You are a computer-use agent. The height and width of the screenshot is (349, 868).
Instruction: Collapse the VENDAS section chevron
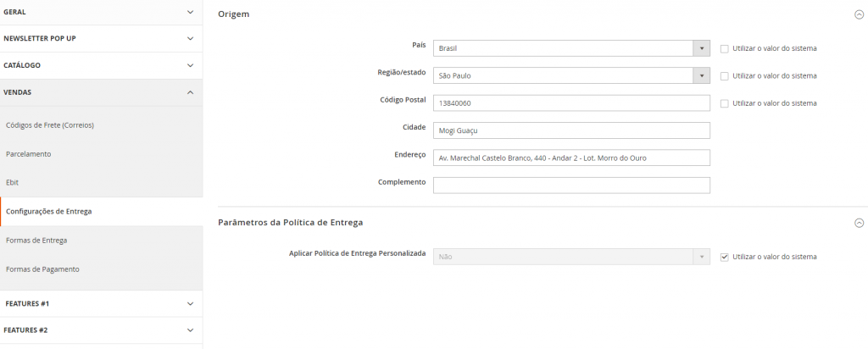[x=191, y=92]
